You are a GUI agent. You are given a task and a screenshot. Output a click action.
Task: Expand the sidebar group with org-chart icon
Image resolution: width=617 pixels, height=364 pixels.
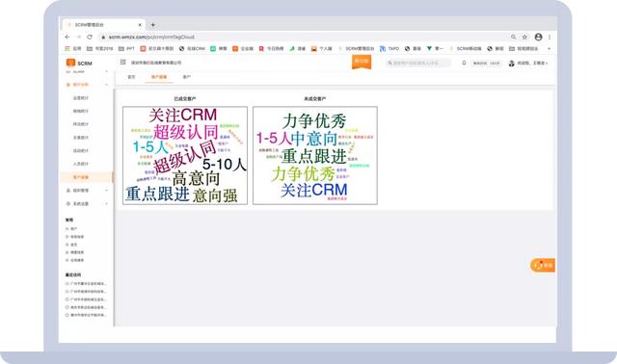(x=87, y=191)
